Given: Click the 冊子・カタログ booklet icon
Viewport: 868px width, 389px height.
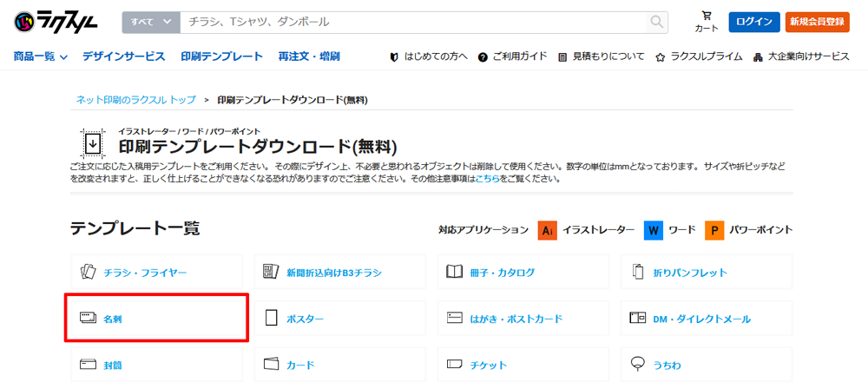Looking at the screenshot, I should tap(454, 272).
